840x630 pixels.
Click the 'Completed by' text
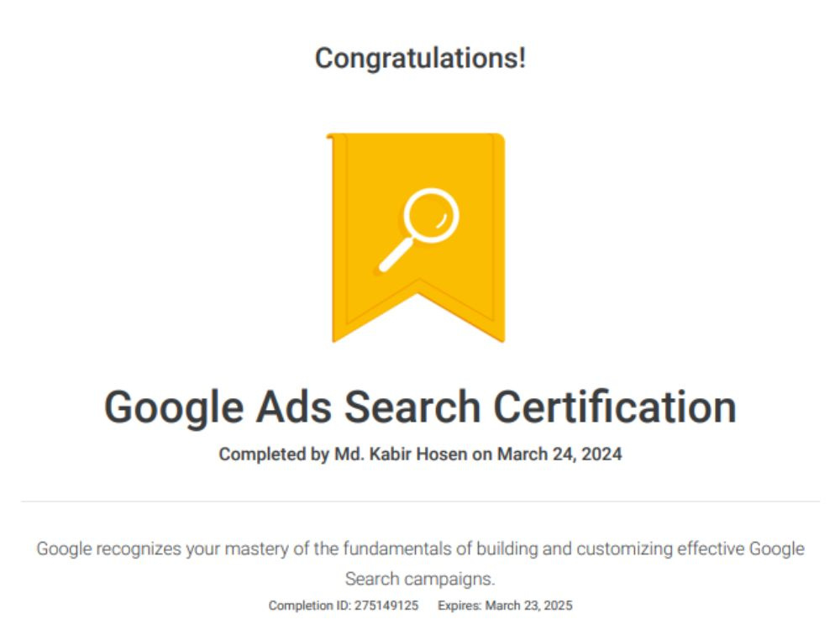274,454
